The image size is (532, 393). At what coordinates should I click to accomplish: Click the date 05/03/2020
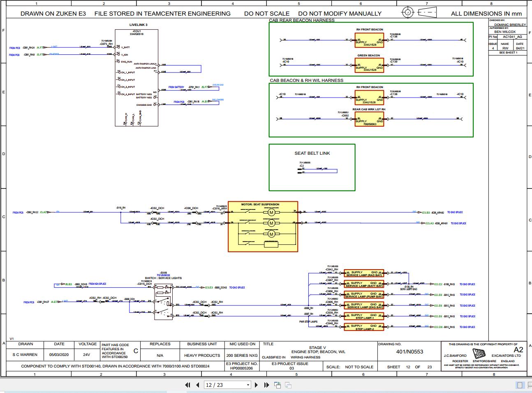coord(59,355)
